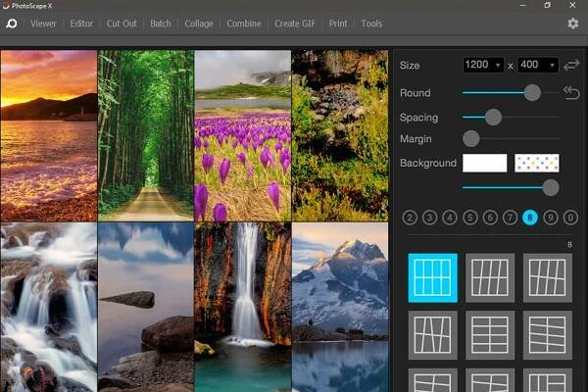The image size is (588, 392).
Task: Select the second-row left irregular layout
Action: (432, 334)
